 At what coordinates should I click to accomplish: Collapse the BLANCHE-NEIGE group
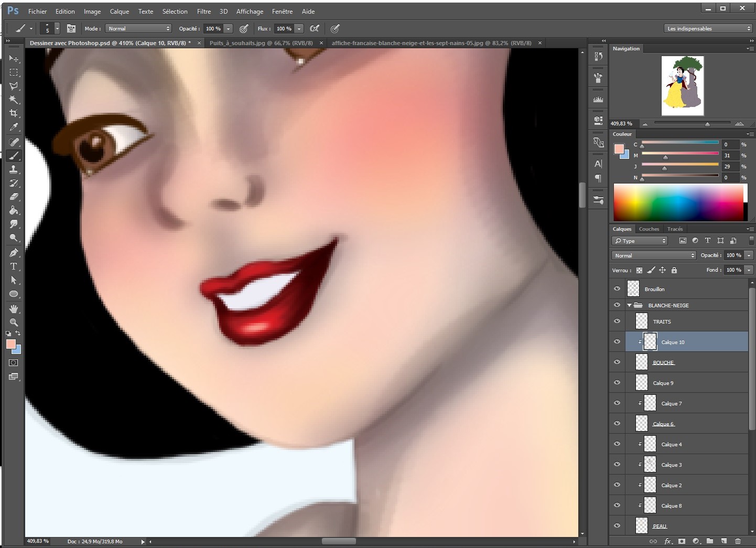[x=629, y=305]
